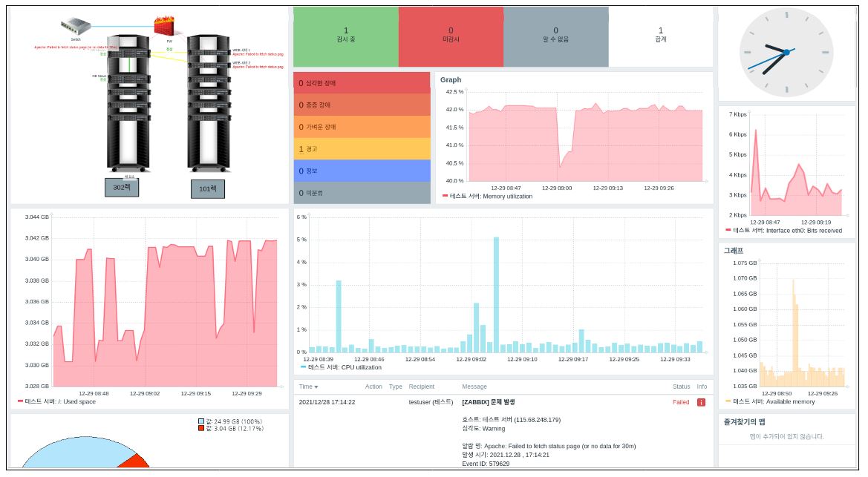Sort the action log by Time column
Screen dimensions: 868x477
pos(308,386)
